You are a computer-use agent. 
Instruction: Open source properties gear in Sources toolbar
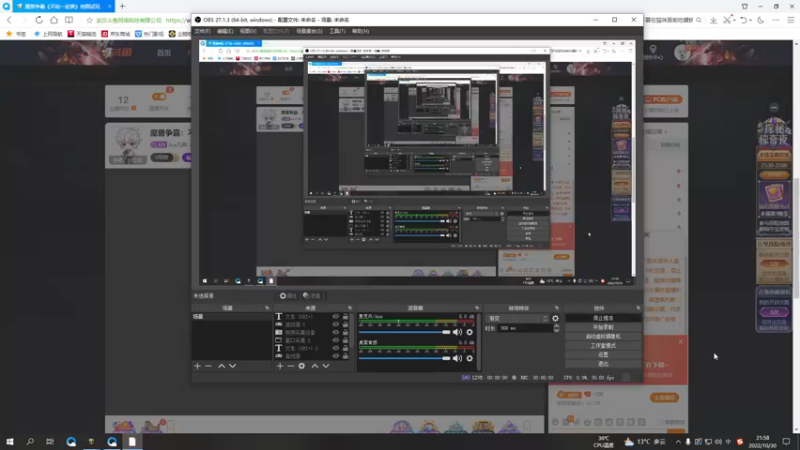pyautogui.click(x=302, y=366)
